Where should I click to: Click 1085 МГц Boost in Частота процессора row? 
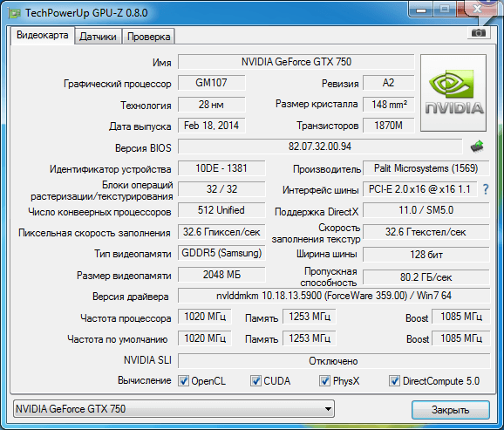pyautogui.click(x=461, y=317)
